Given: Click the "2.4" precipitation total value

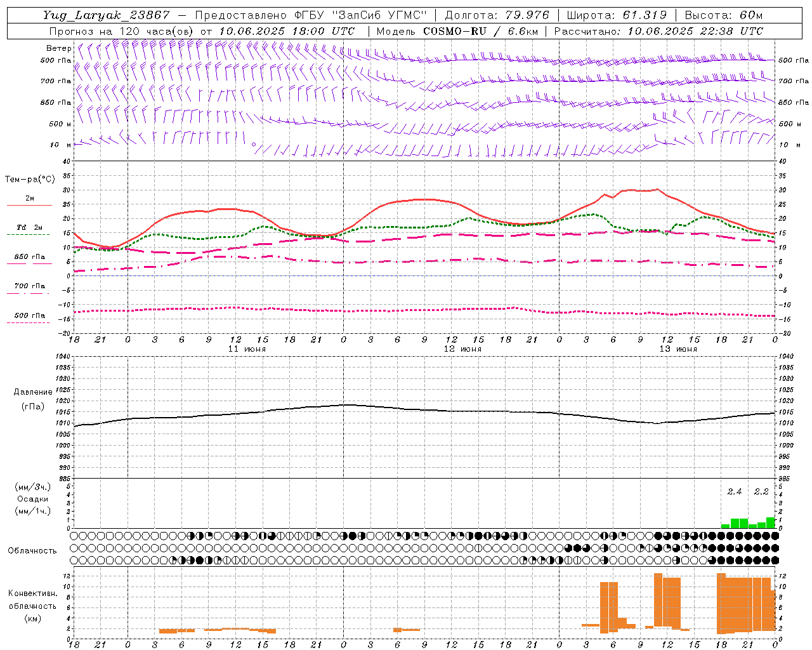Looking at the screenshot, I should click(x=735, y=492).
